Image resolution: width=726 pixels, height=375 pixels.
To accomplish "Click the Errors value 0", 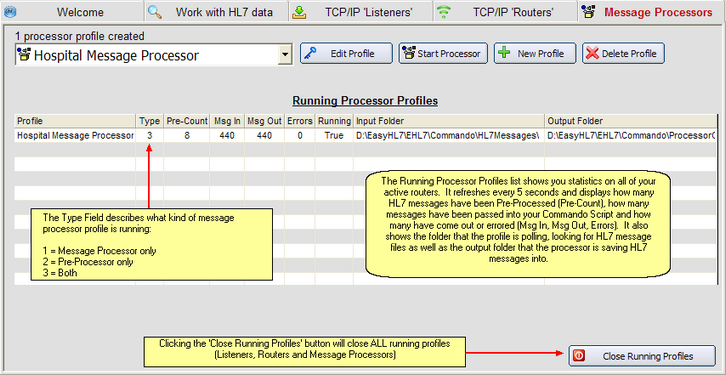I will (x=300, y=136).
